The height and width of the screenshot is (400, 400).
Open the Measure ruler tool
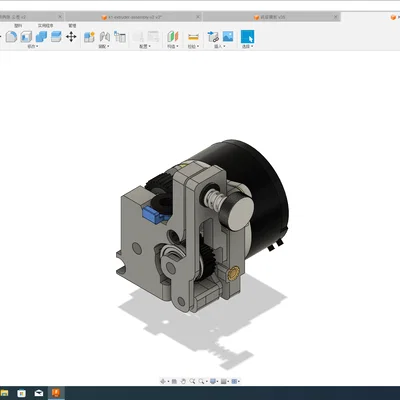[193, 37]
